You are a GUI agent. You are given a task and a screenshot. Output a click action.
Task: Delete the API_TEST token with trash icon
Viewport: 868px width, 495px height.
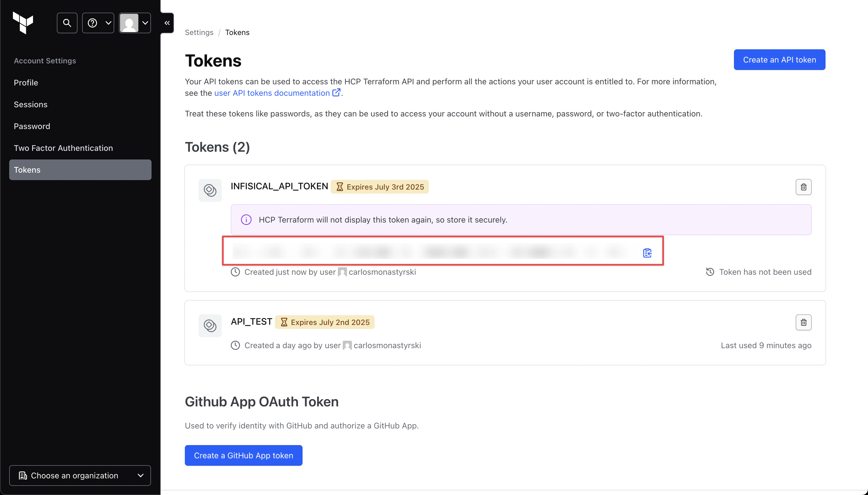point(803,322)
